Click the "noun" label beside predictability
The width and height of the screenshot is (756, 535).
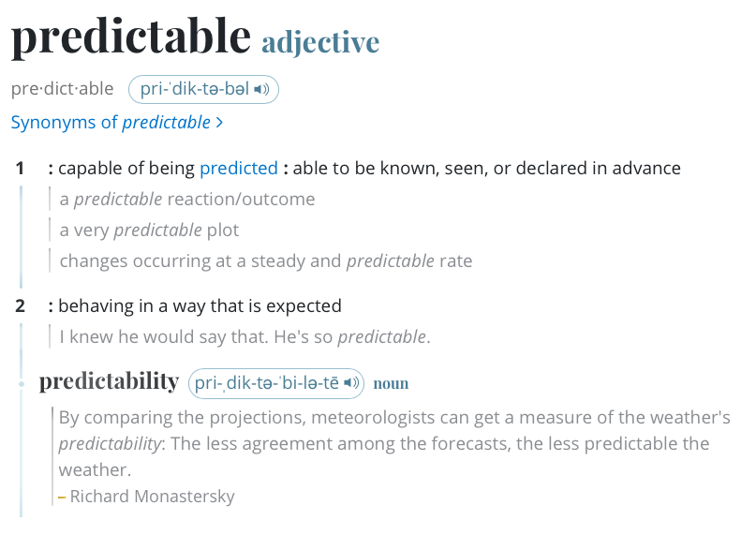[391, 383]
